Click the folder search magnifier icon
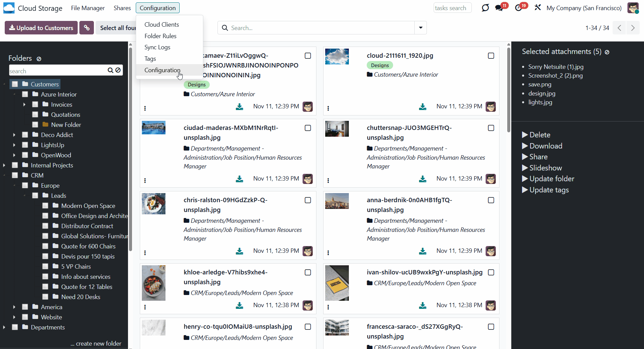644x349 pixels. pyautogui.click(x=110, y=70)
